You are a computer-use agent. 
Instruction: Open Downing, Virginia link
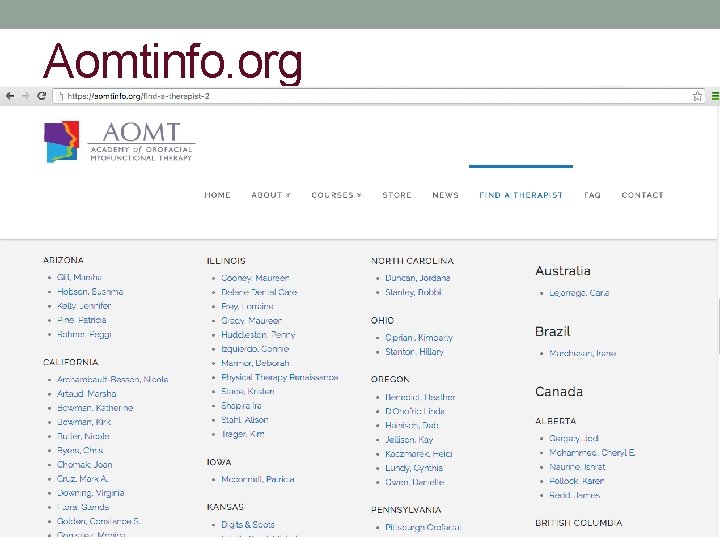90,493
